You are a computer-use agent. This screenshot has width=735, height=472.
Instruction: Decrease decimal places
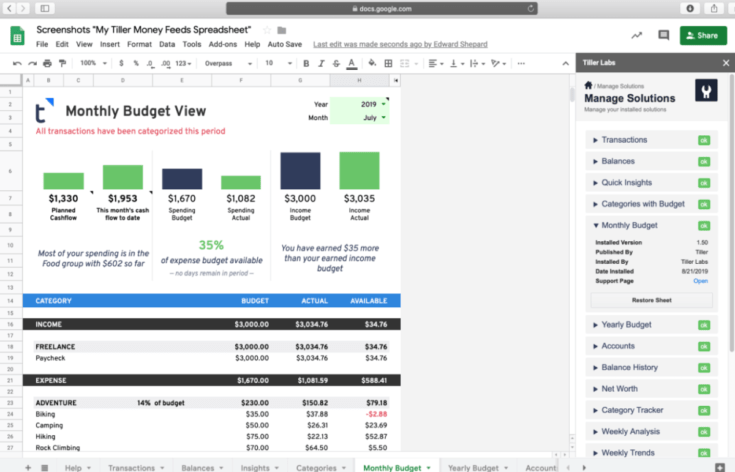pos(150,63)
